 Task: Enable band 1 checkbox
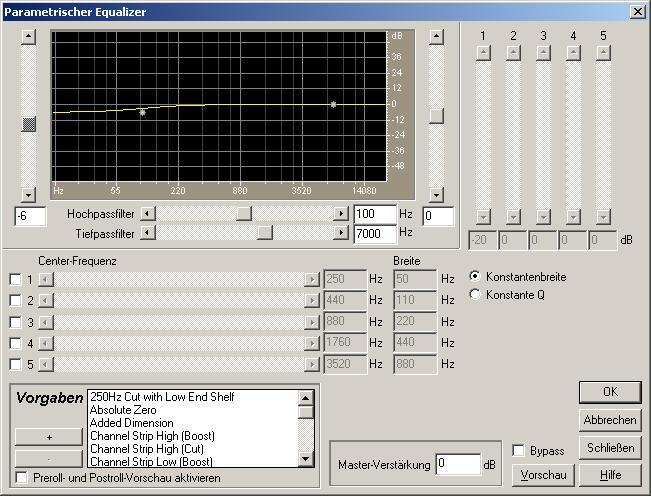coord(15,279)
